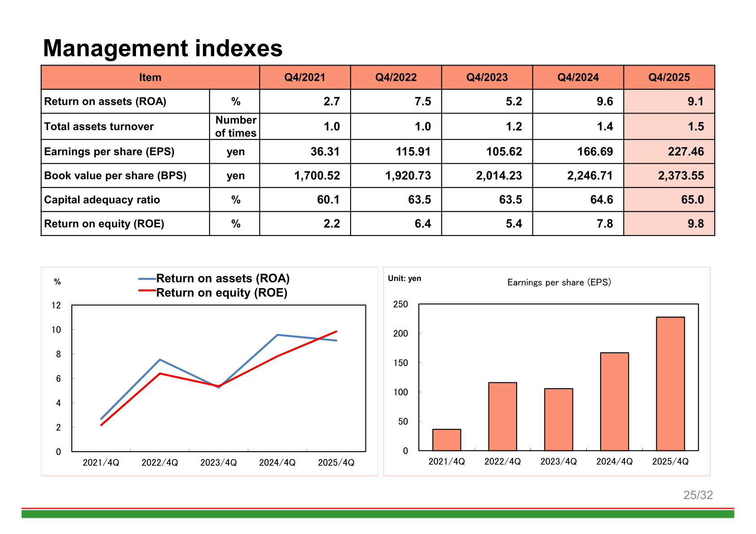Screen dimensions: 756x534
Task: Click Book value per share (BPS) label
Action: tap(115, 175)
